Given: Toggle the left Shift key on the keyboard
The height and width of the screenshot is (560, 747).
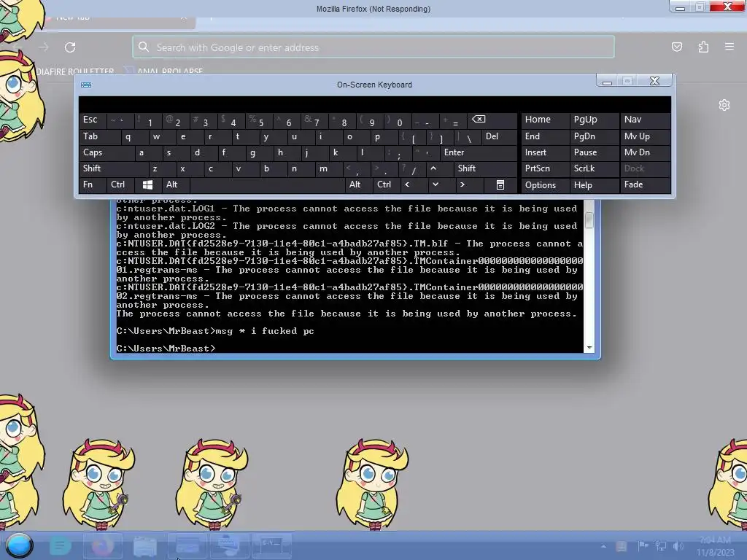Looking at the screenshot, I should pos(113,168).
